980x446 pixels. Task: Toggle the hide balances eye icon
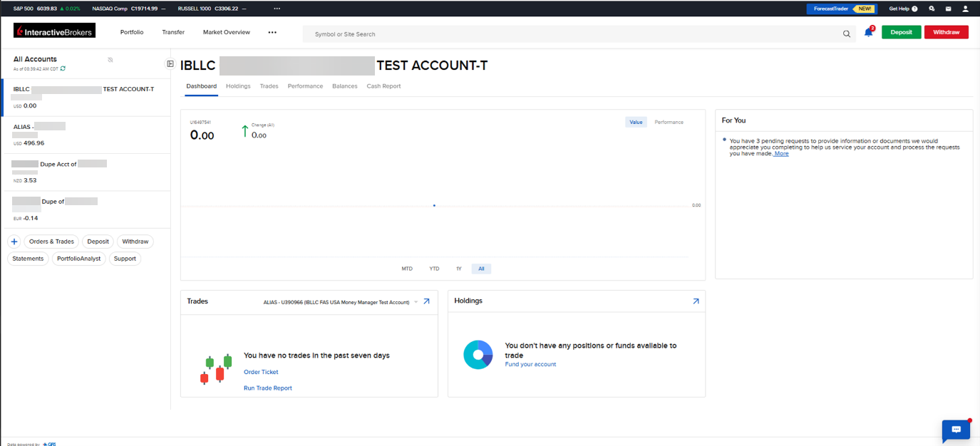(x=110, y=60)
